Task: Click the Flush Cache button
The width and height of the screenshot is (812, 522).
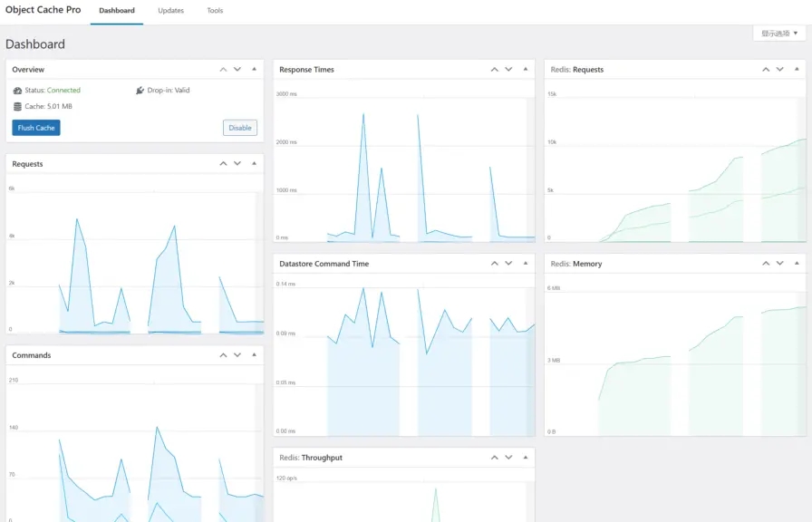Action: (36, 128)
